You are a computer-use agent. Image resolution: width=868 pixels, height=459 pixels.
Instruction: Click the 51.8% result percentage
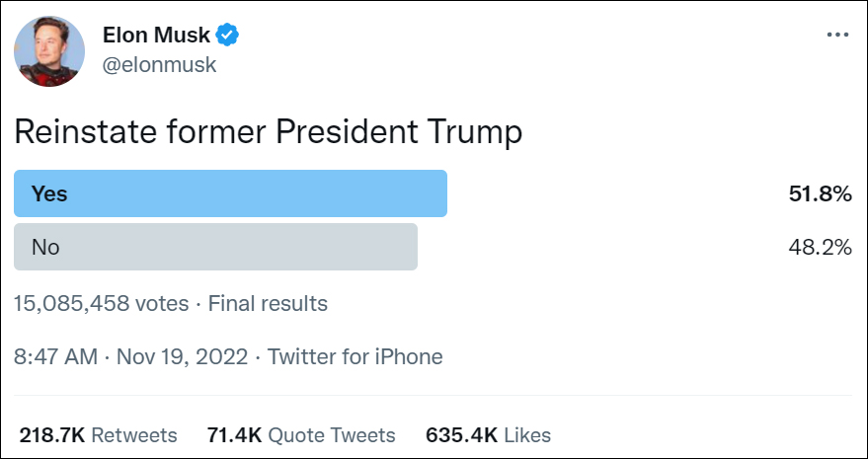820,194
